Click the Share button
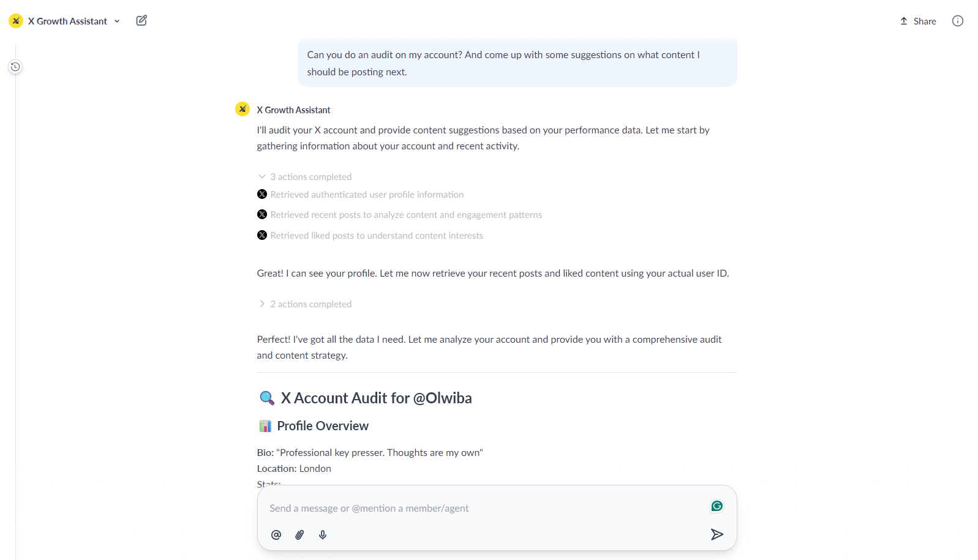Image resolution: width=978 pixels, height=560 pixels. point(918,21)
